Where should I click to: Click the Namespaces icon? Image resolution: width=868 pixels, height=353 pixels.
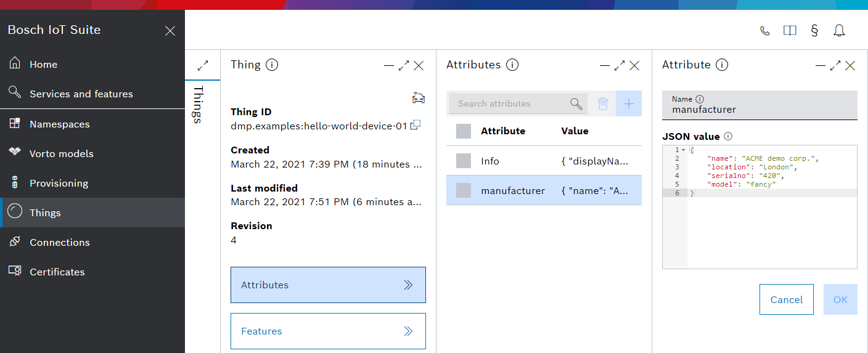[15, 123]
